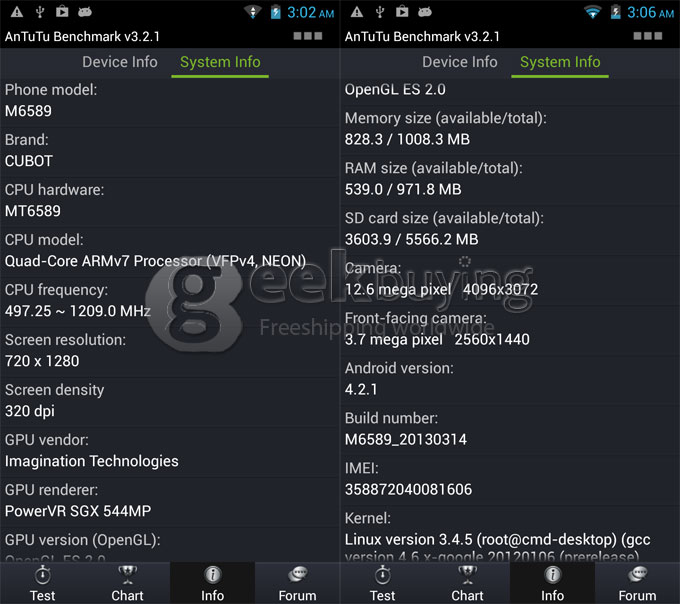Select the Info tab in right screenshot
This screenshot has width=680, height=604.
tap(552, 583)
